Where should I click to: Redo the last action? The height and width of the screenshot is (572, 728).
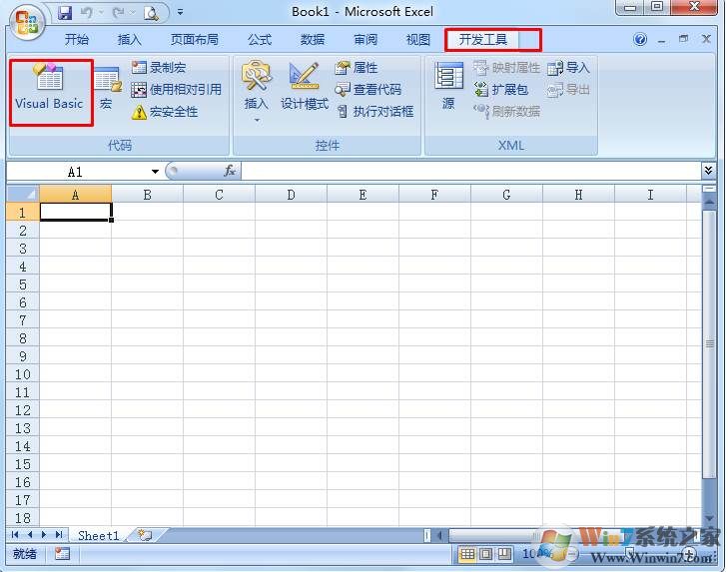coord(118,13)
